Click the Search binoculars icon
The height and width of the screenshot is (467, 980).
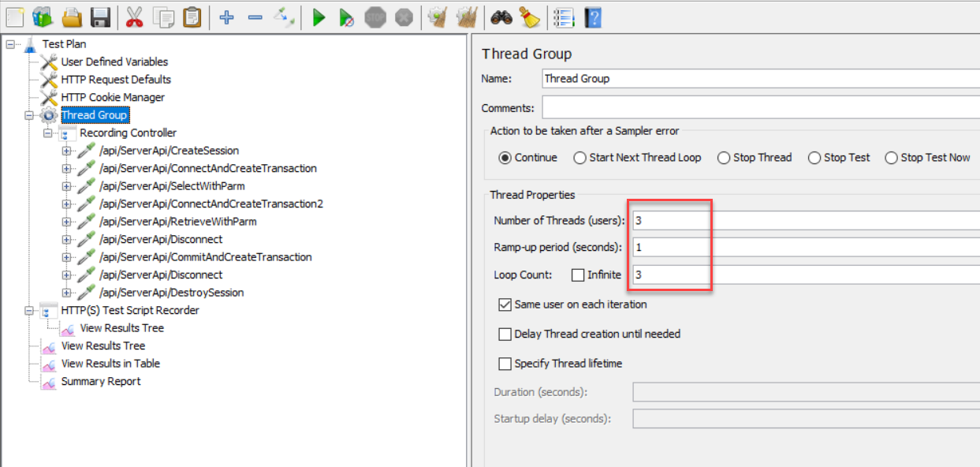point(501,17)
